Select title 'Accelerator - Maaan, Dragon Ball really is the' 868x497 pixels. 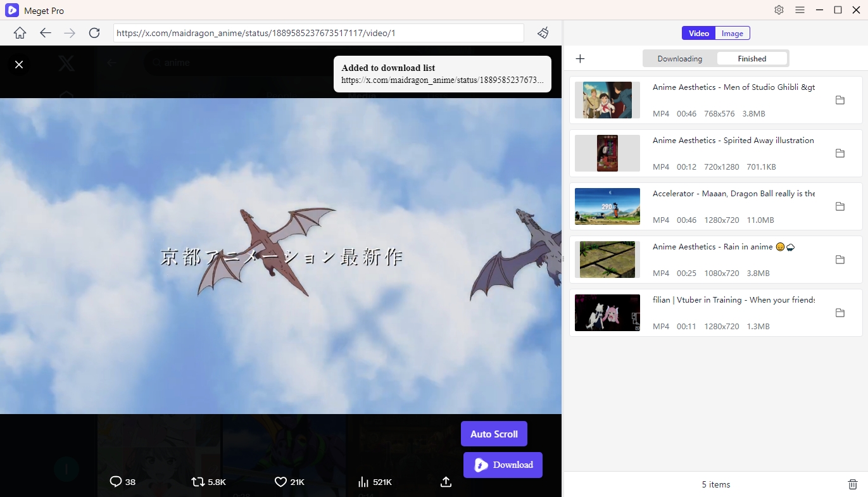tap(734, 194)
